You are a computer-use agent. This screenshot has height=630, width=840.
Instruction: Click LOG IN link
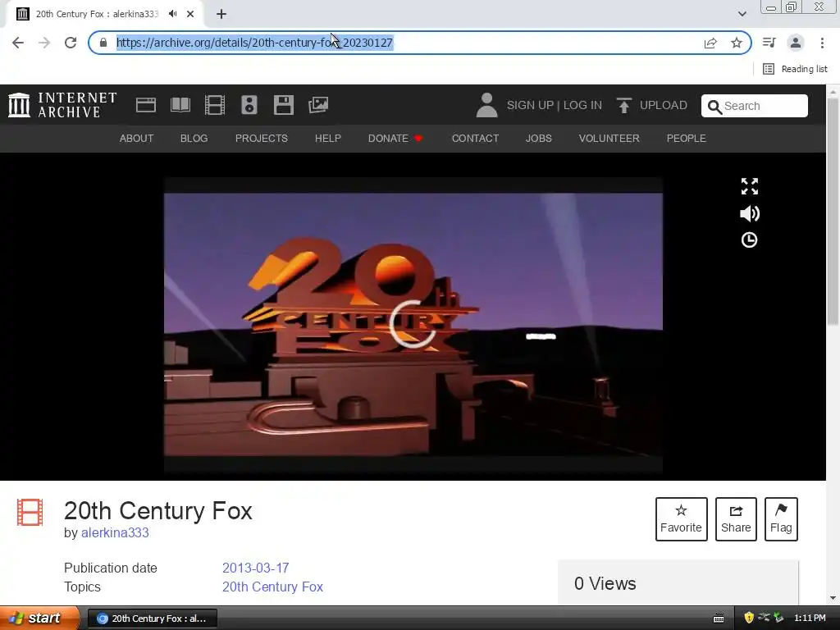click(582, 105)
